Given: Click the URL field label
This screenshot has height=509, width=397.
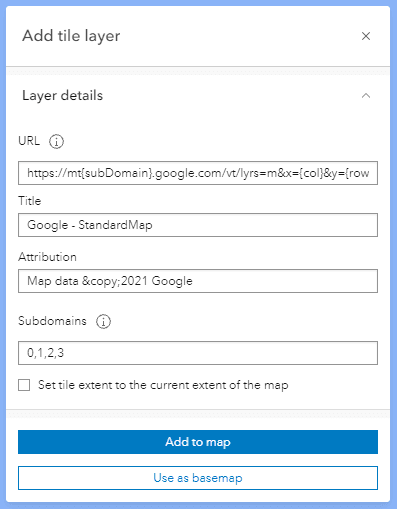Looking at the screenshot, I should pos(29,141).
